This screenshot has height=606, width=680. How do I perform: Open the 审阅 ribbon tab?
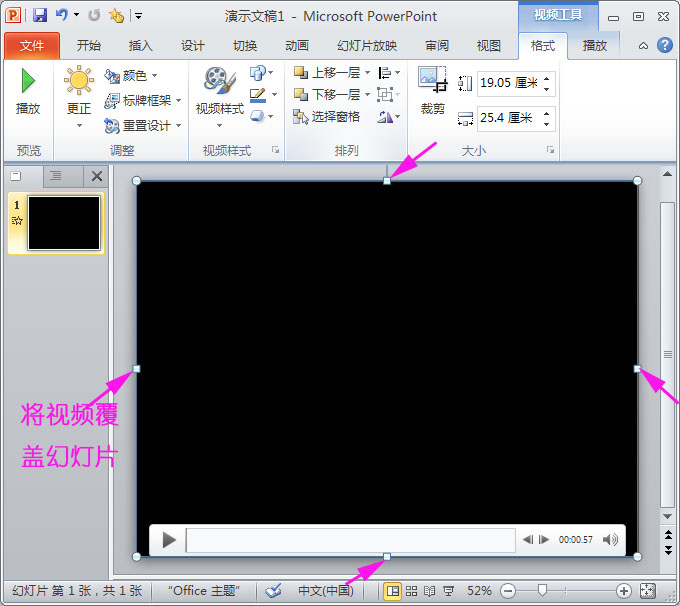coord(437,46)
